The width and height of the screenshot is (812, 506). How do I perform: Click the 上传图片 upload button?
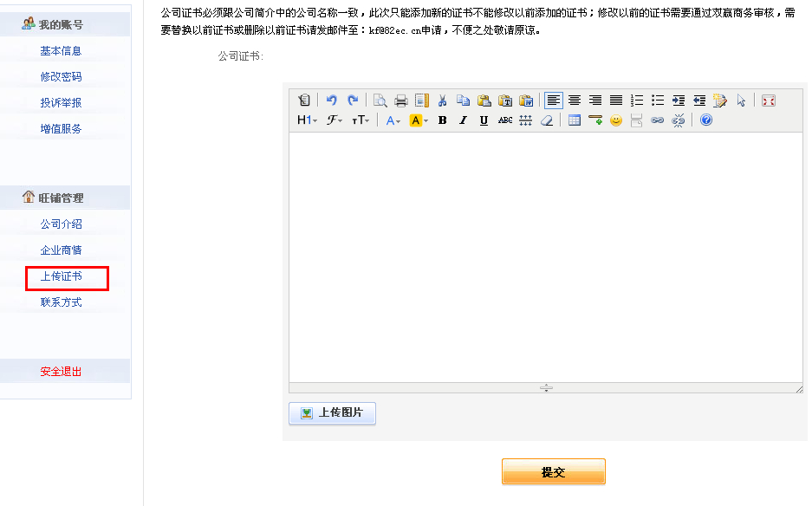pyautogui.click(x=332, y=413)
